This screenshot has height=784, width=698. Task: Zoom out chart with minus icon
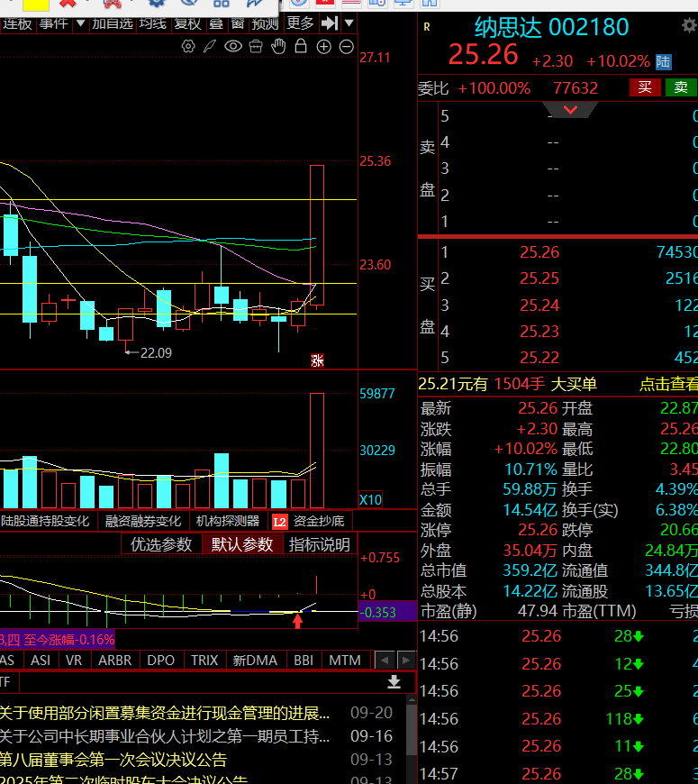pyautogui.click(x=346, y=47)
